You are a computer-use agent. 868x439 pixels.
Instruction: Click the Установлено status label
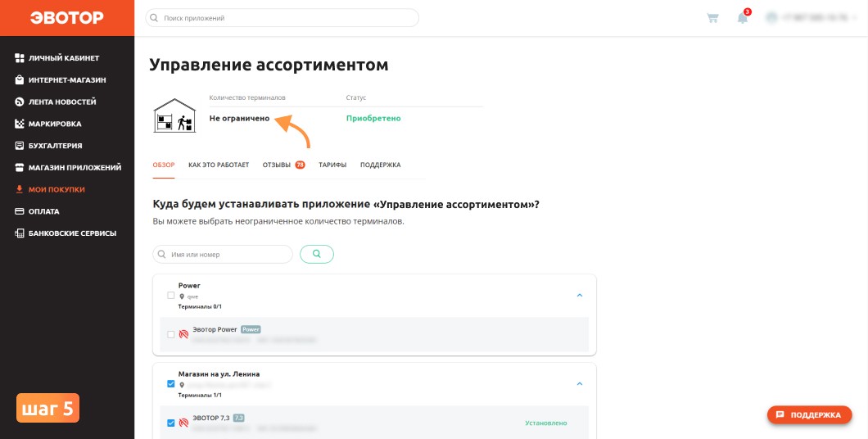click(x=546, y=423)
